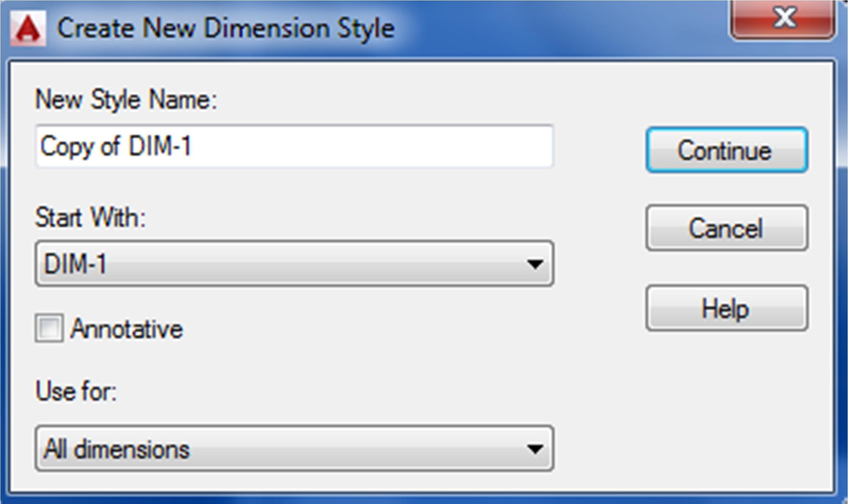Close the Create New Dimension Style dialog
This screenshot has width=848, height=504.
(x=783, y=19)
